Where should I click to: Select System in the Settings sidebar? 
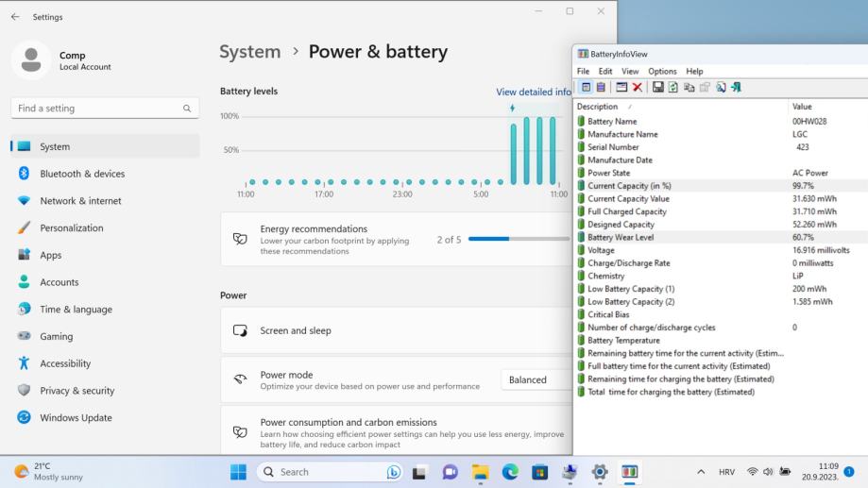pyautogui.click(x=105, y=146)
